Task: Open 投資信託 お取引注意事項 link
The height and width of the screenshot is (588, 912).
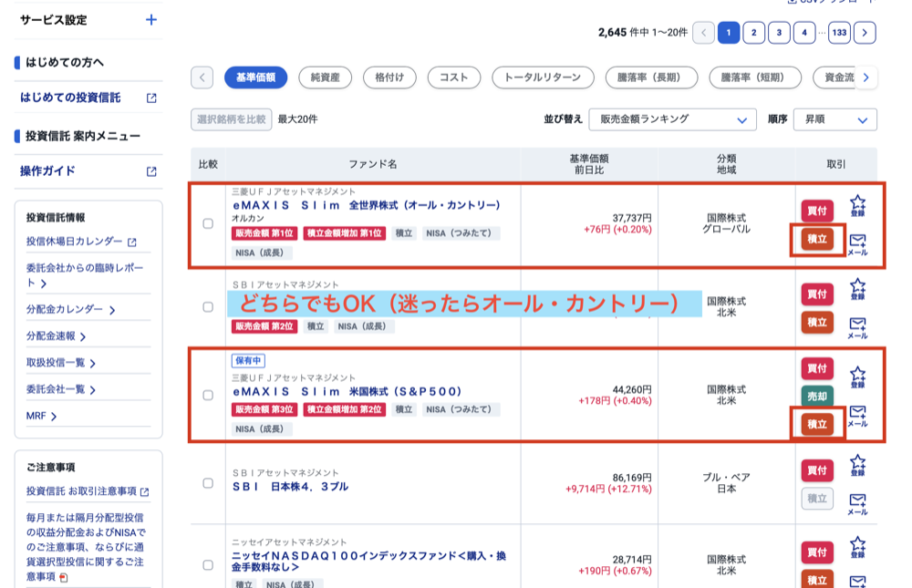Action: tap(81, 491)
